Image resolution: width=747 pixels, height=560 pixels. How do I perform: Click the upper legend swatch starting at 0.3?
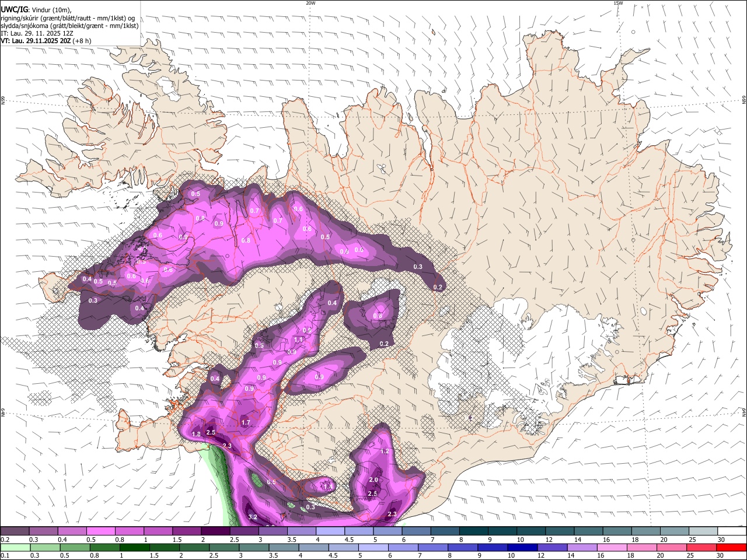43,531
